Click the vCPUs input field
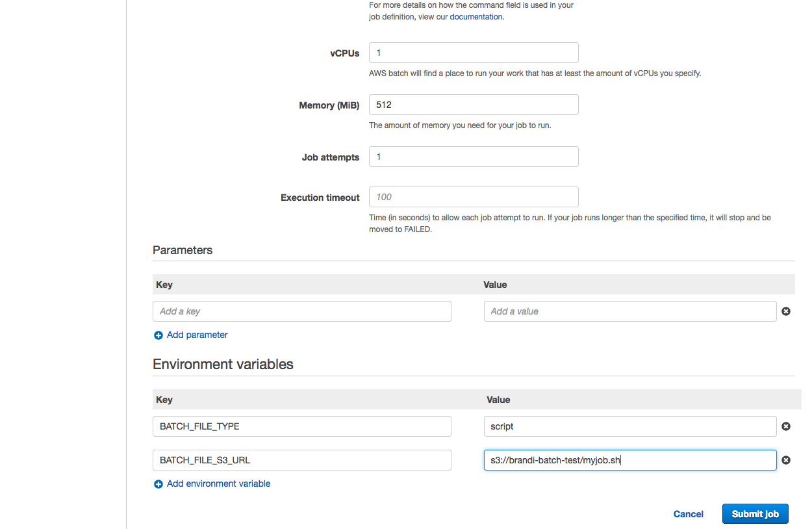 (x=473, y=53)
